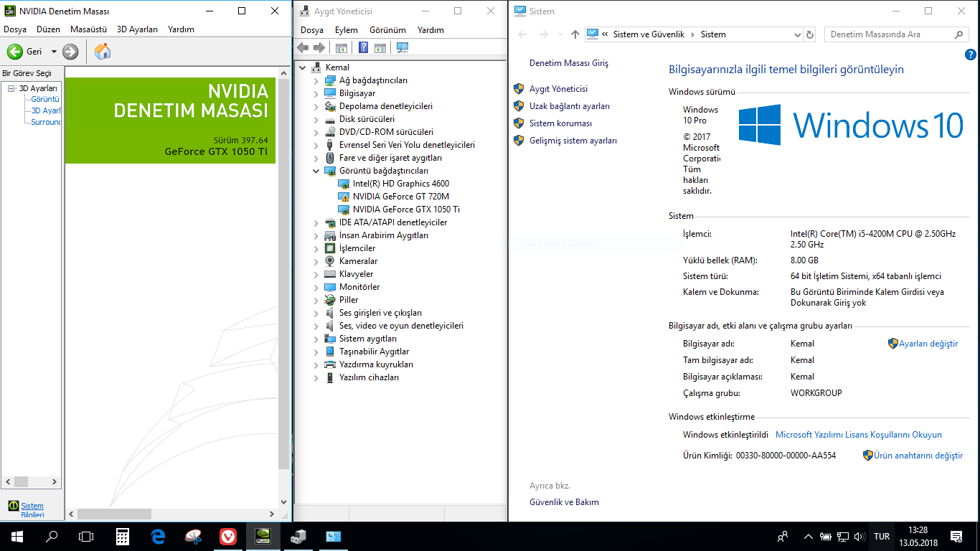Screen dimensions: 980x551
Task: Open Microsoft Yazılımı Lisans Koşullarını Okuyun link
Action: tap(859, 435)
